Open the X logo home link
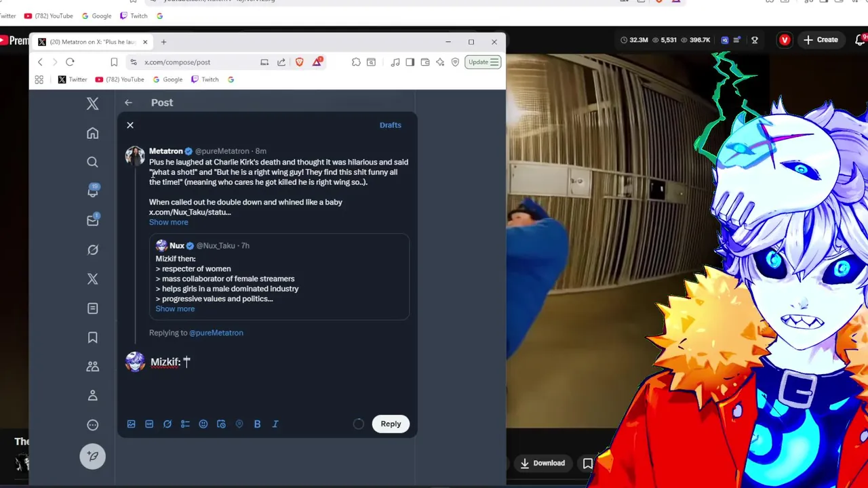 tap(92, 103)
